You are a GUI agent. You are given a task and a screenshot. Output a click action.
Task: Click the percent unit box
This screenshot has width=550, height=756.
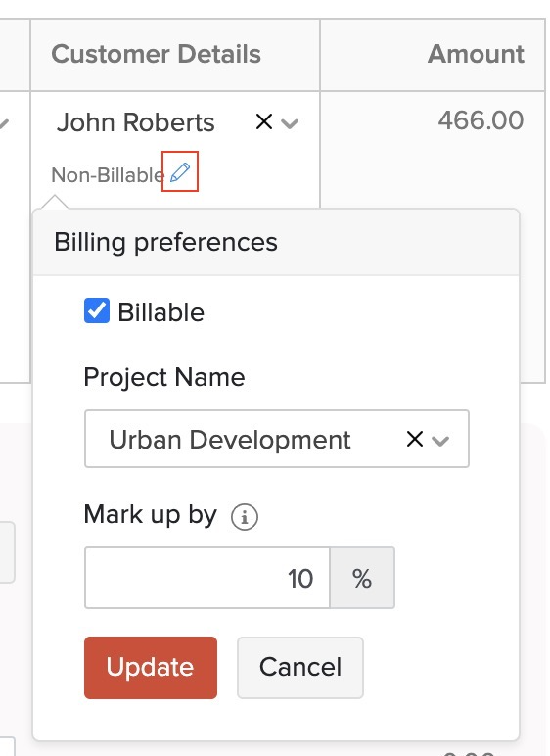362,578
